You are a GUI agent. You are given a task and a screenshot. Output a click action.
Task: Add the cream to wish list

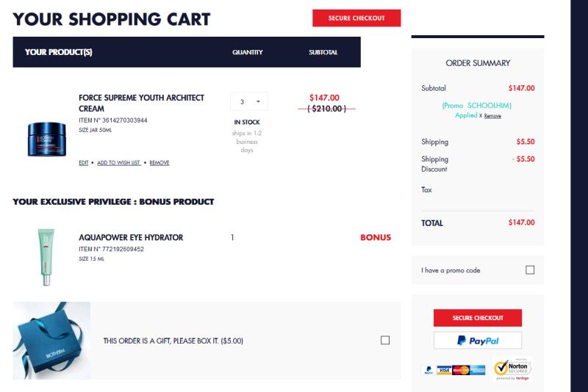[118, 162]
